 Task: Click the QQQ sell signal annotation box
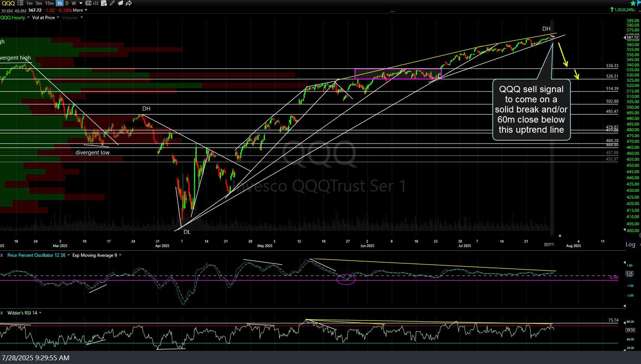pos(531,109)
